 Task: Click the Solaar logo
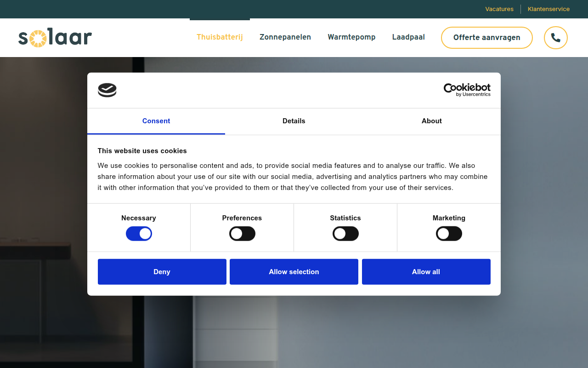pos(55,38)
